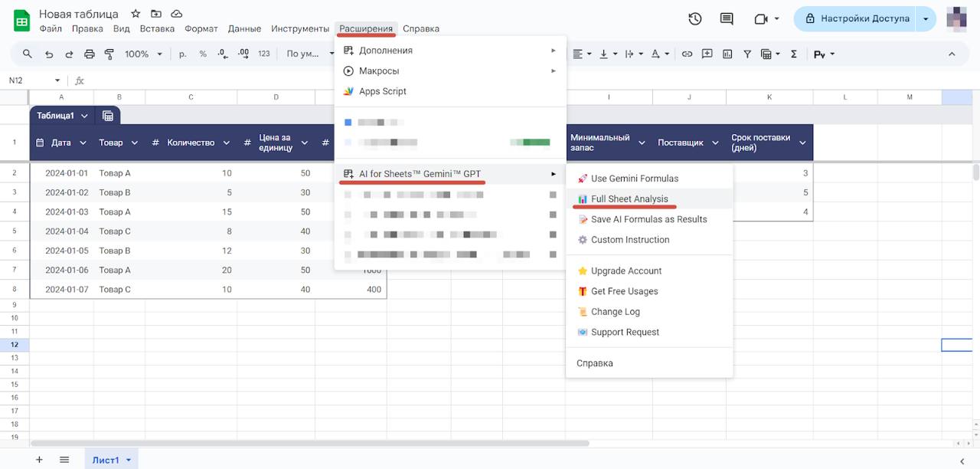980x469 pixels.
Task: Insert a link via toolbar
Action: (687, 54)
